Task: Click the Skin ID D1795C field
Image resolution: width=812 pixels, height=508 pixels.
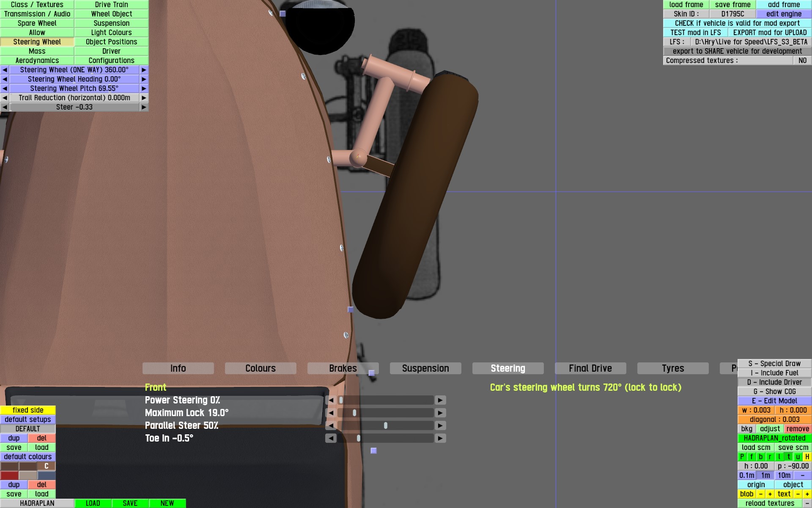Action: click(732, 14)
